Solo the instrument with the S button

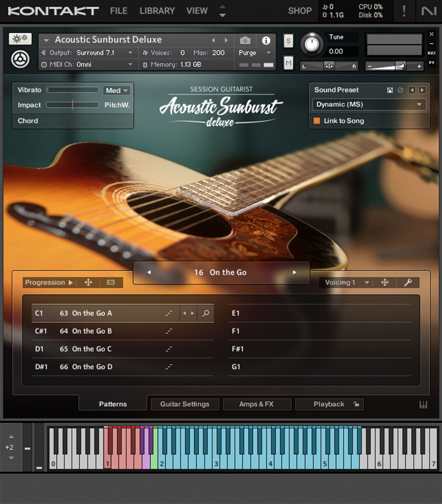[x=288, y=41]
